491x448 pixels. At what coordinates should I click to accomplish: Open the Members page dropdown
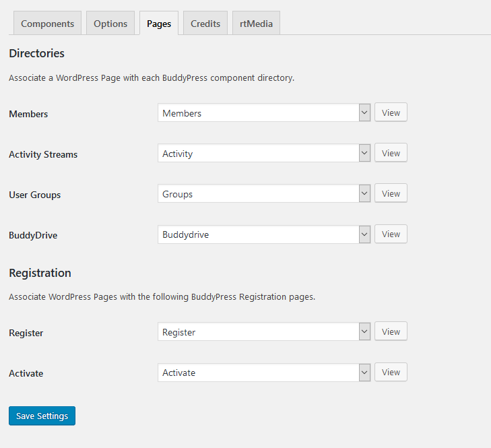coord(264,113)
